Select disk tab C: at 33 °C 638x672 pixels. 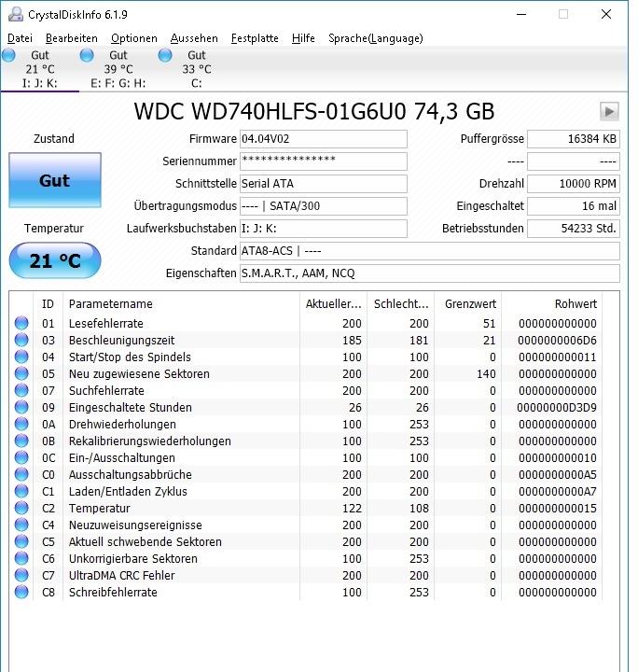click(196, 69)
